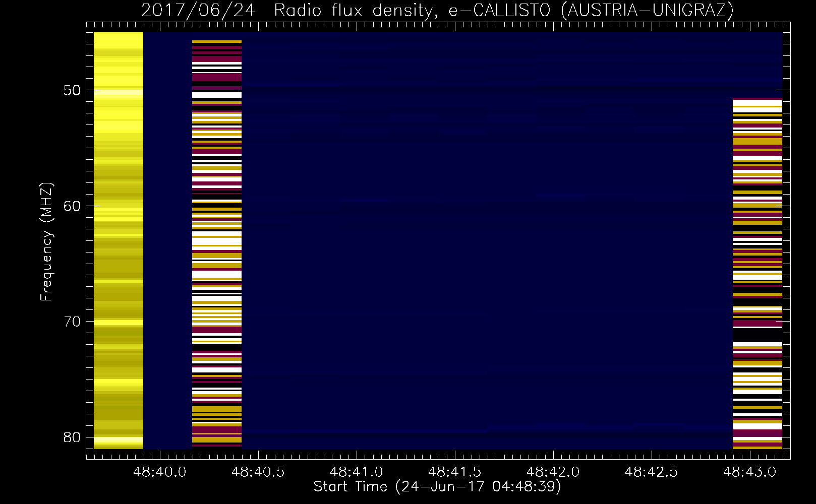Click the 'Start Time (24-Jun-17 04:48:39)' axis label

pyautogui.click(x=437, y=487)
